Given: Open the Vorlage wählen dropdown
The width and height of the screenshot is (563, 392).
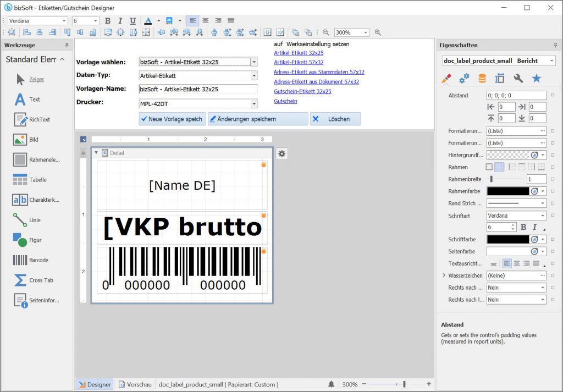Looking at the screenshot, I should [x=254, y=62].
